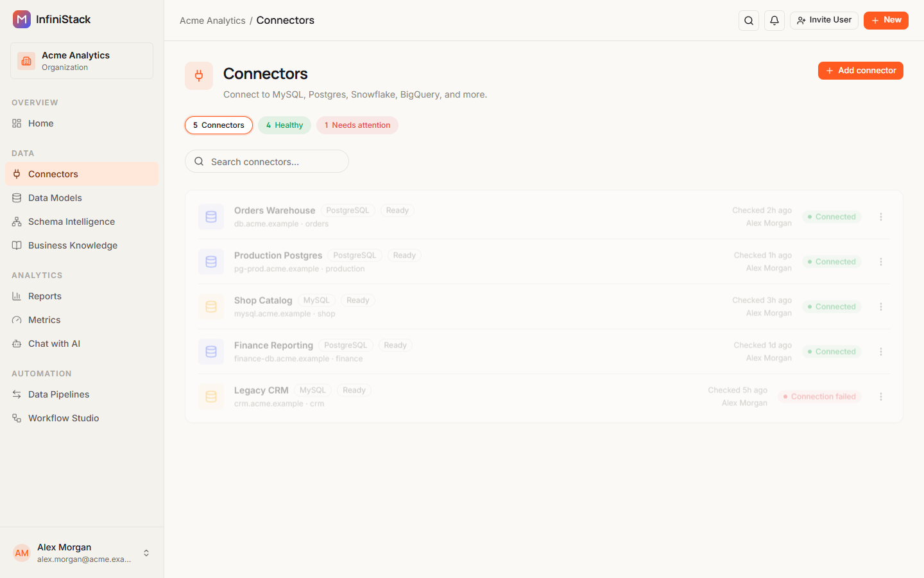Click the MySQL tag on Legacy CRM
Image resolution: width=924 pixels, height=578 pixels.
pos(313,390)
